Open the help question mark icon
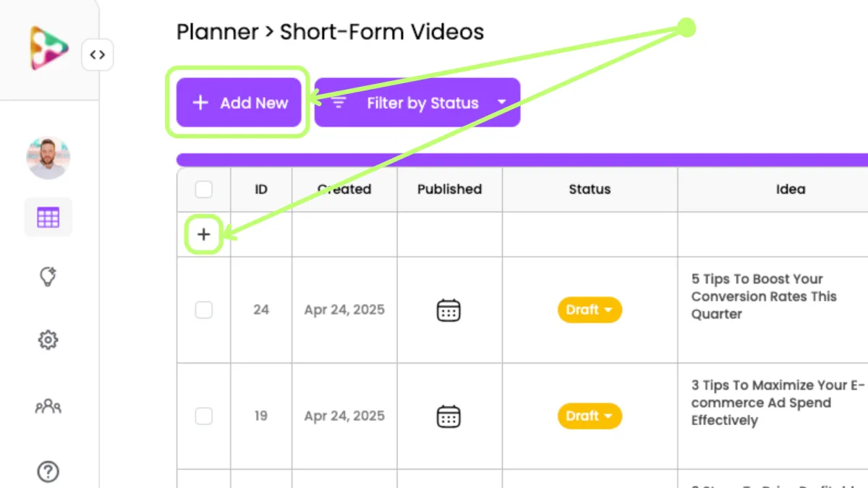868x488 pixels. point(48,472)
